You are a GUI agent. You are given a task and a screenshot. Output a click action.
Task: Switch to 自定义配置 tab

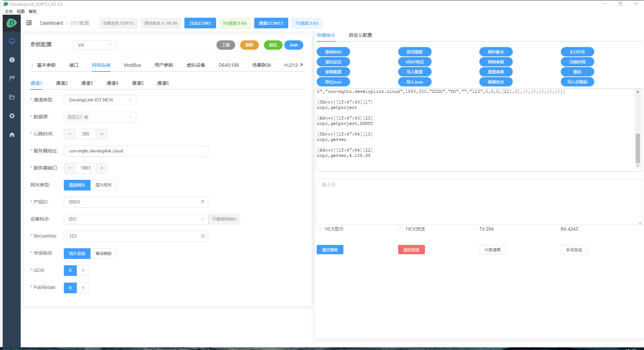[x=360, y=35]
